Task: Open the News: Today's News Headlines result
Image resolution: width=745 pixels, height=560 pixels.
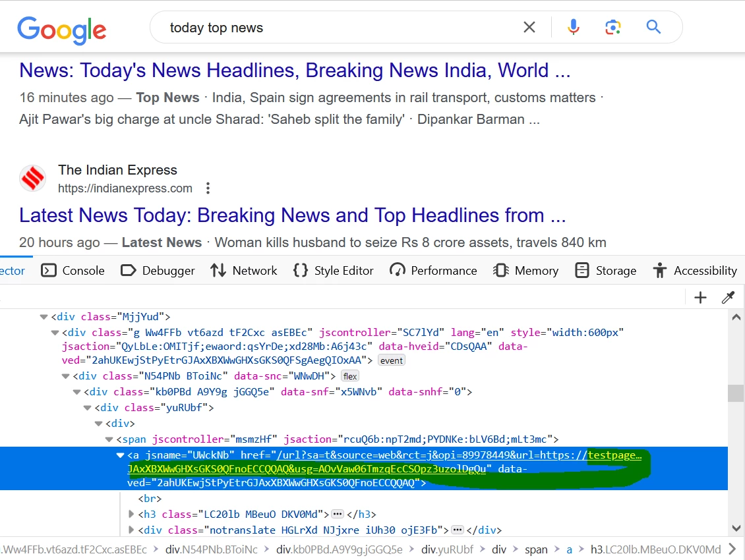Action: coord(295,70)
